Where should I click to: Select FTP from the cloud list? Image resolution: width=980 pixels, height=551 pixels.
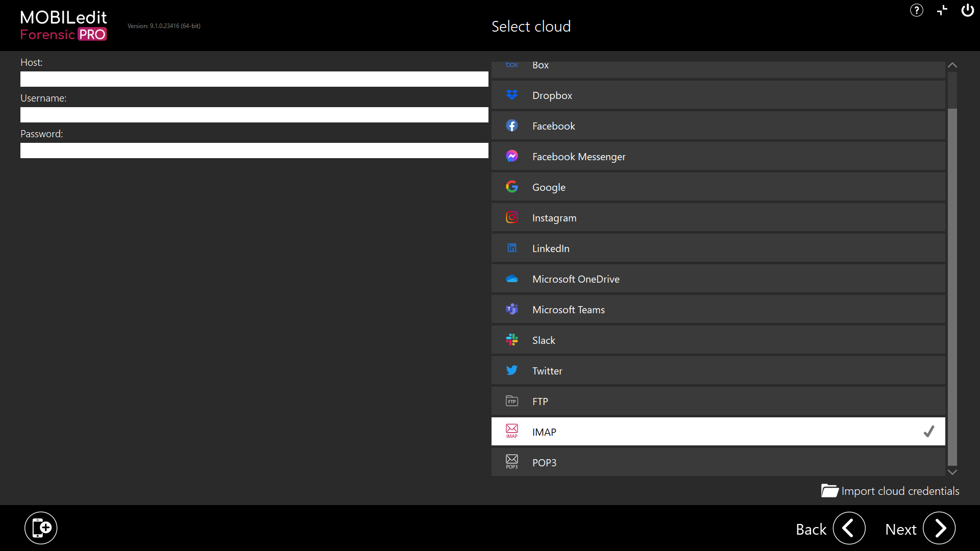coord(718,401)
